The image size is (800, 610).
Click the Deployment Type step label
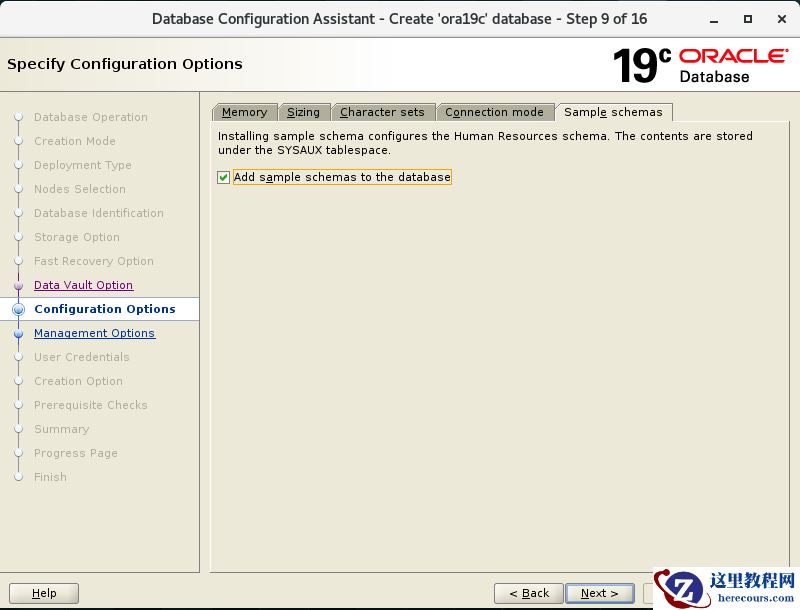(83, 165)
